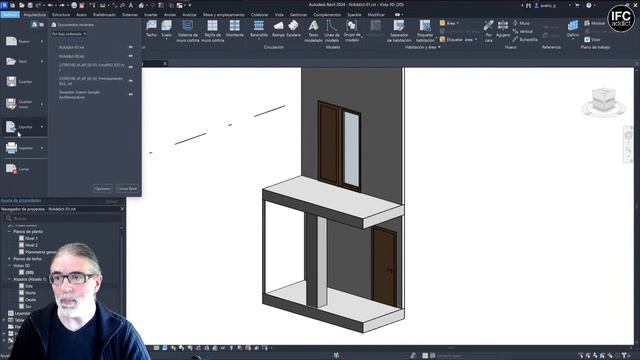The width and height of the screenshot is (640, 360).
Task: Activate the Barandilla (railing) tool
Action: point(259,29)
